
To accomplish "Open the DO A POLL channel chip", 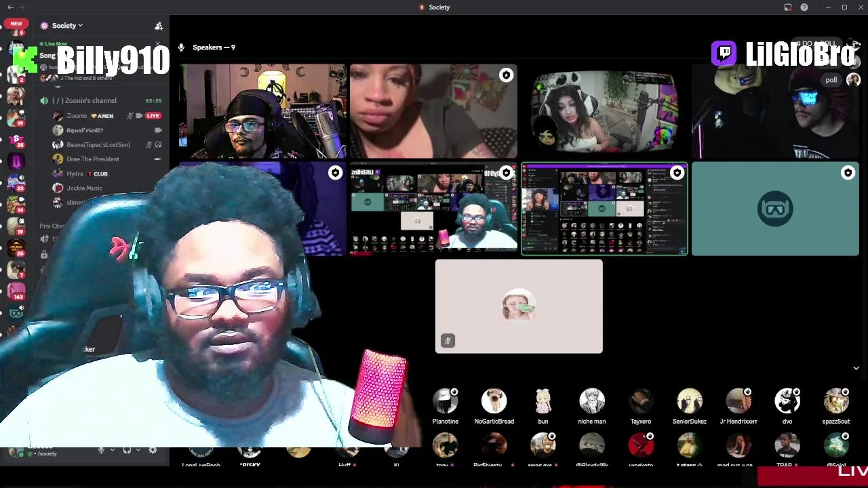I will pyautogui.click(x=816, y=44).
